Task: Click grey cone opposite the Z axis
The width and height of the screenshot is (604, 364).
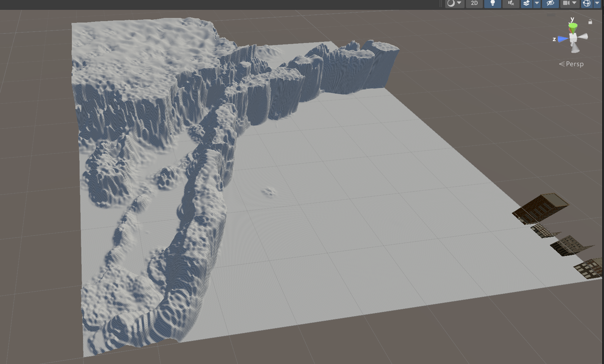Action: click(583, 37)
